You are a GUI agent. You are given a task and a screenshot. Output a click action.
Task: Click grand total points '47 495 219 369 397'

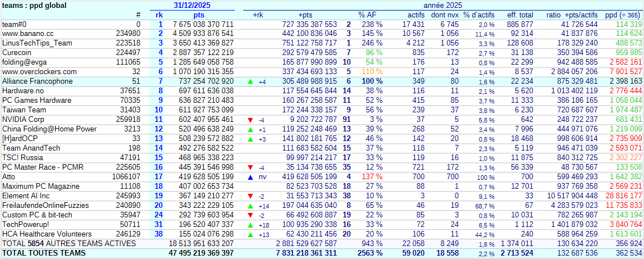tap(201, 253)
